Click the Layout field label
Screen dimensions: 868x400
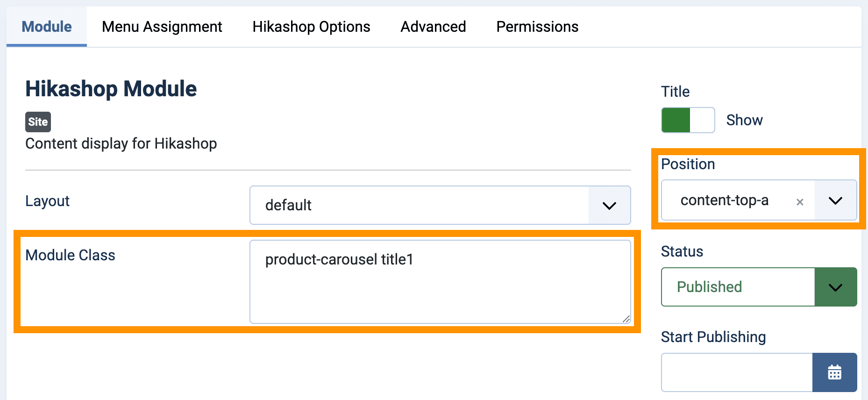pyautogui.click(x=47, y=201)
